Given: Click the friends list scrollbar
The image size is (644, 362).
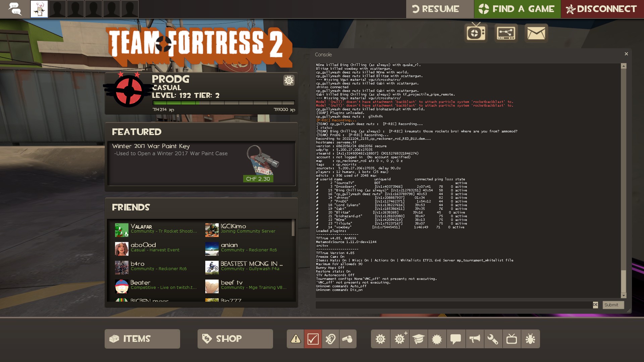Looking at the screenshot, I should (293, 228).
